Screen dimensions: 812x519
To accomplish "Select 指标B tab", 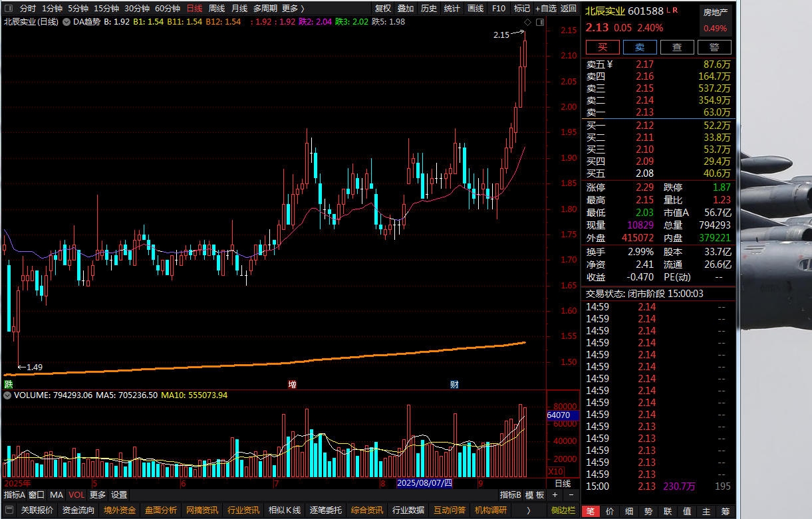I will 511,495.
